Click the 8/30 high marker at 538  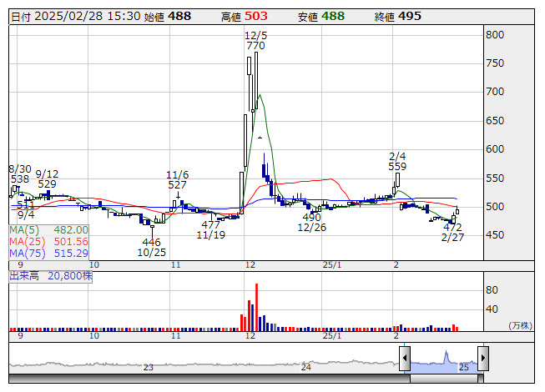click(x=20, y=173)
